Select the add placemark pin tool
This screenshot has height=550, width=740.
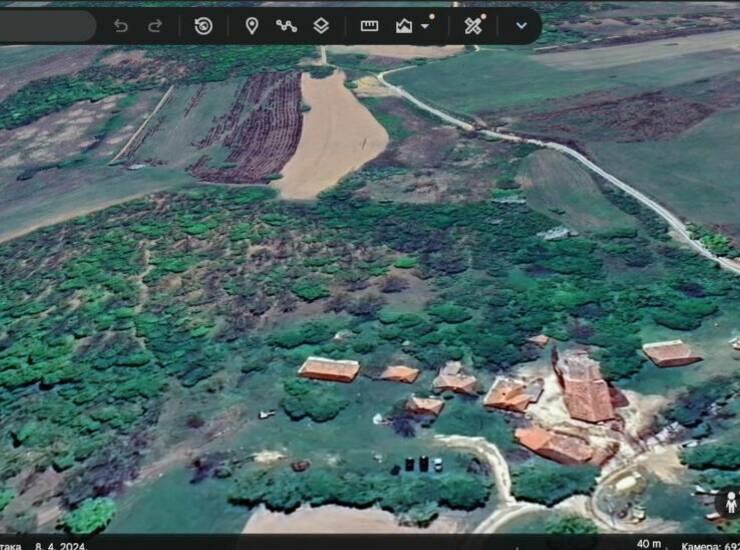pos(252,26)
